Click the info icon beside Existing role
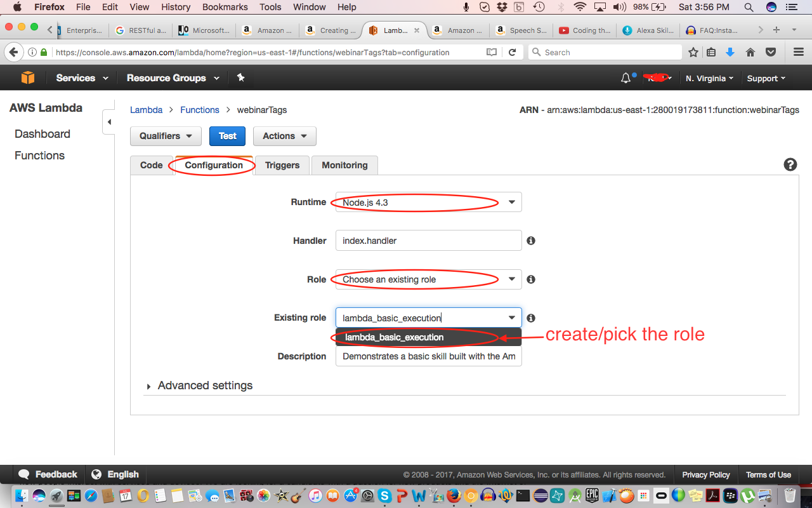 coord(531,317)
